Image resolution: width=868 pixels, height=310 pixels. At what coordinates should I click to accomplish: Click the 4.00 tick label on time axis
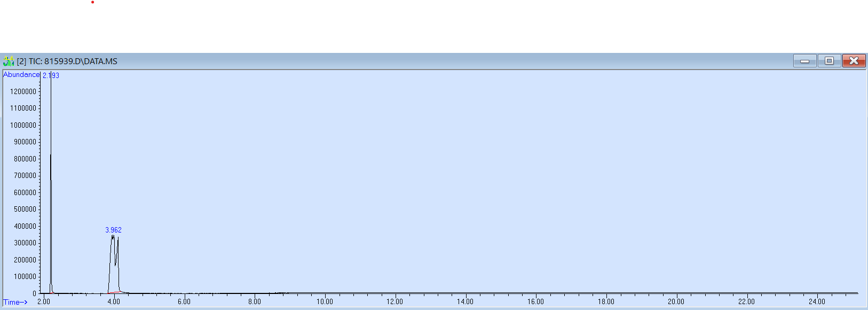[114, 301]
